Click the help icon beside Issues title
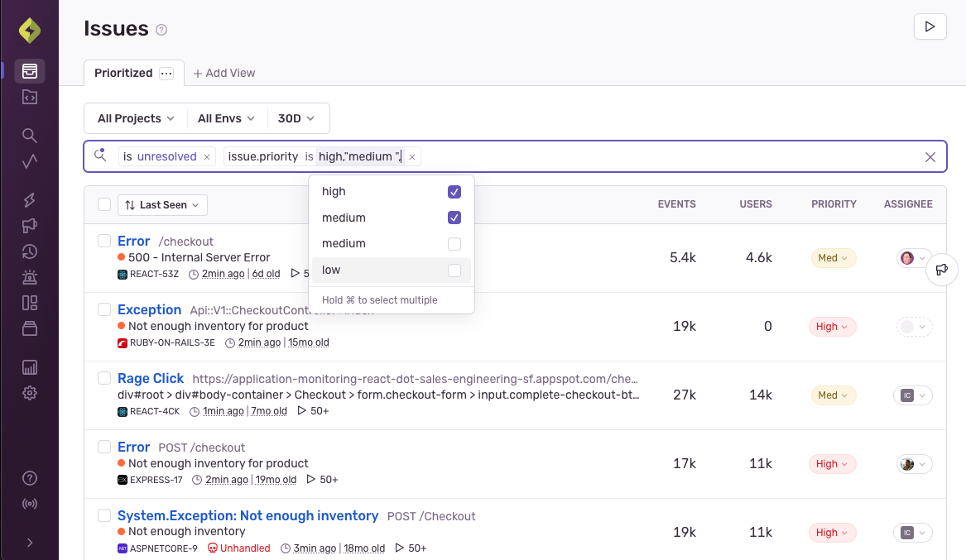Screen dimensions: 966x560 point(161,30)
